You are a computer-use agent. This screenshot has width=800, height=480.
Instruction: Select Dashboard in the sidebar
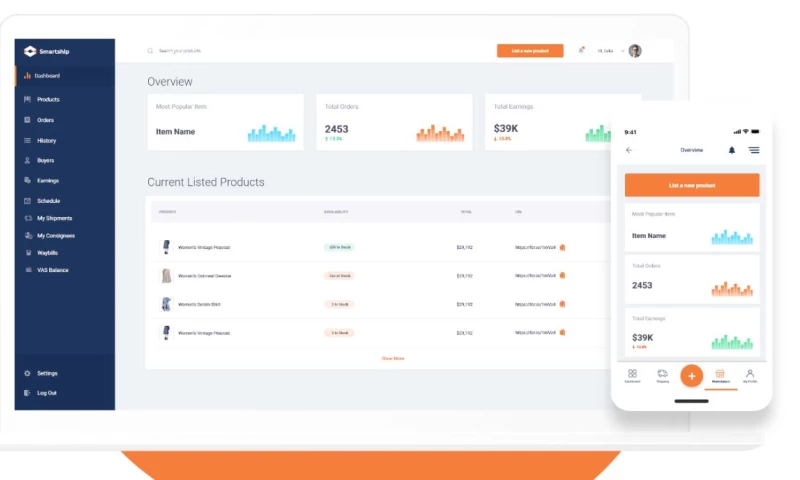tap(47, 76)
